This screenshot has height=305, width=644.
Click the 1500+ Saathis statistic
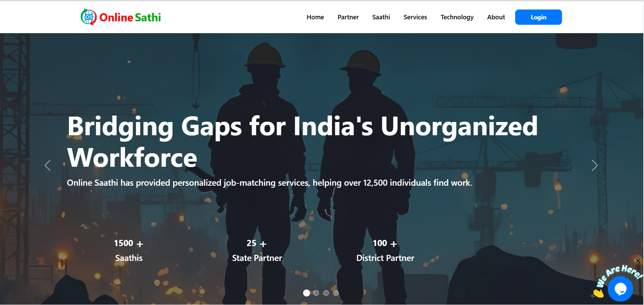(x=129, y=250)
